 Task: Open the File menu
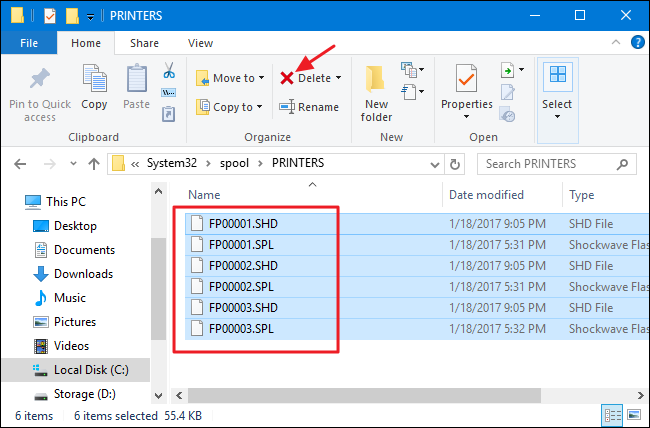(29, 43)
